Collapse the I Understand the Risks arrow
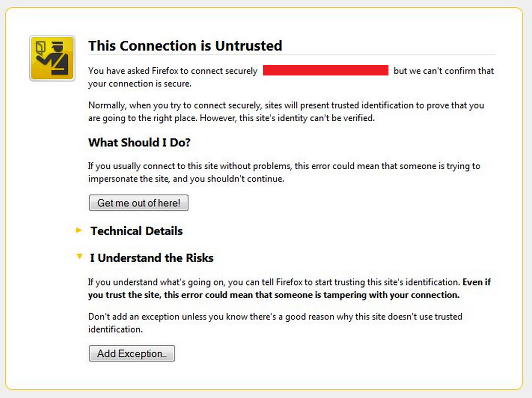The width and height of the screenshot is (532, 398). pos(80,257)
